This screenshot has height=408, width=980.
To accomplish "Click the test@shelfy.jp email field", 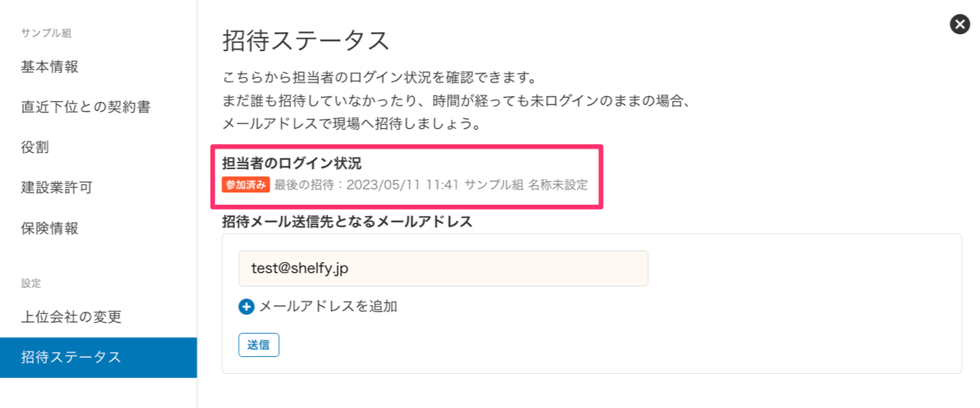I will tap(443, 268).
